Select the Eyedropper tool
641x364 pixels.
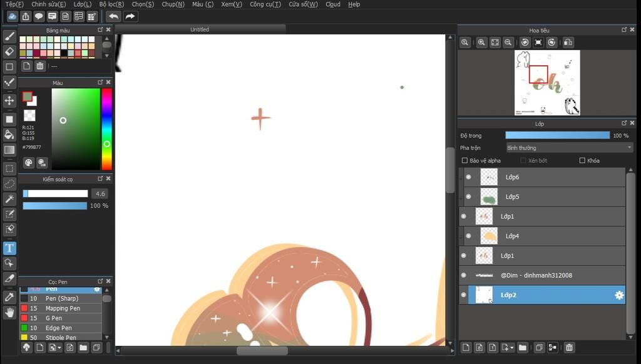pos(9,297)
